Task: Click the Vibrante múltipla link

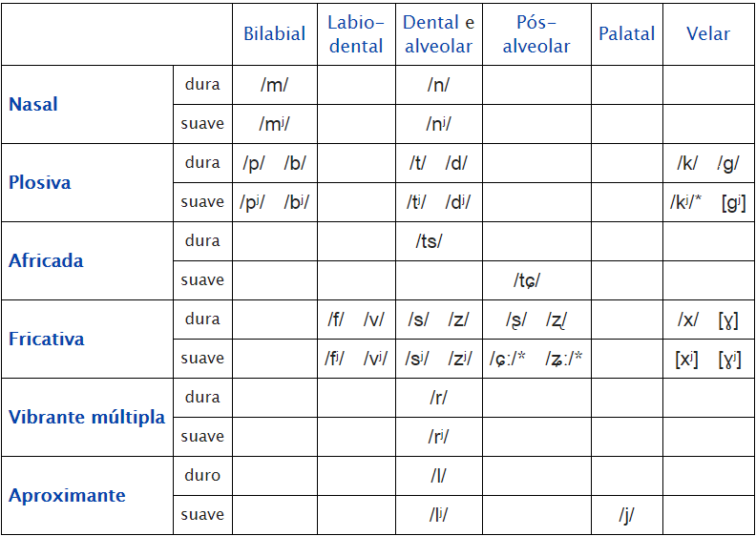Action: [x=87, y=418]
